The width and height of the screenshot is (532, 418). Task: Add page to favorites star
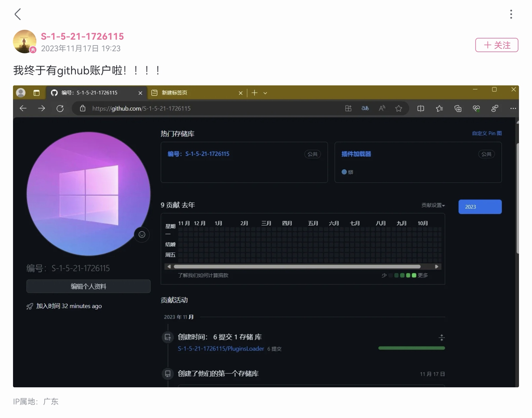[x=399, y=108]
